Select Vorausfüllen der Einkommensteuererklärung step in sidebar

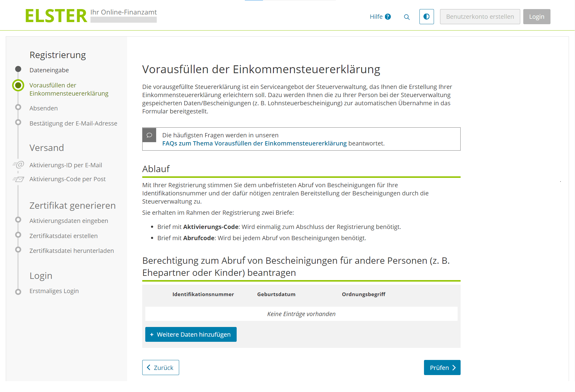point(69,89)
